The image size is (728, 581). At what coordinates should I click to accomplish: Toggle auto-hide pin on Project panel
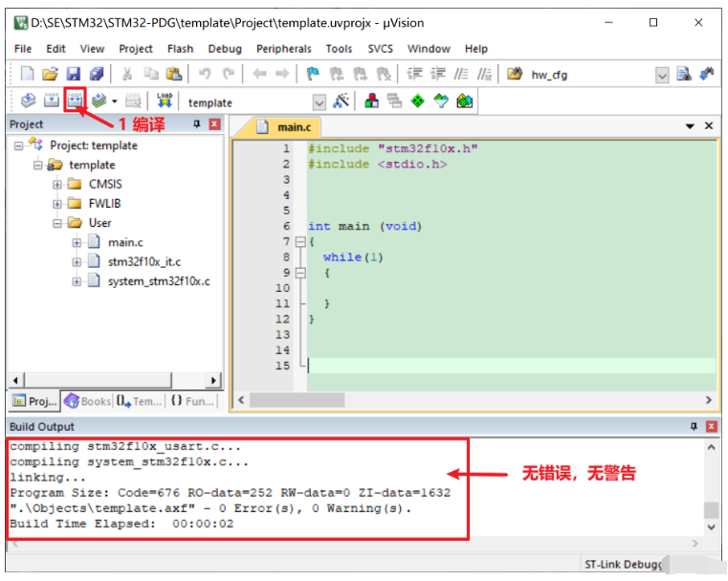pyautogui.click(x=197, y=124)
